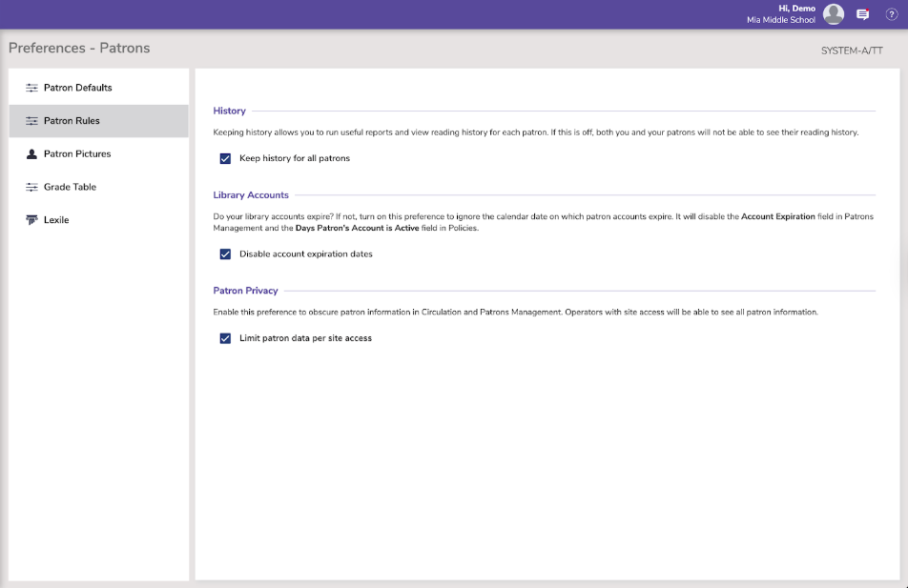Image resolution: width=908 pixels, height=588 pixels.
Task: Go to the Patron Pictures tab
Action: 77,153
